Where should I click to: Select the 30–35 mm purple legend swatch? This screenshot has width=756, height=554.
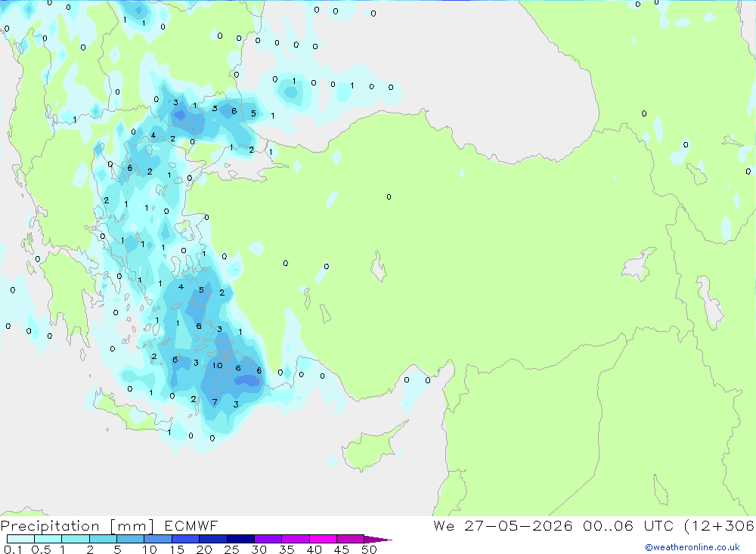pyautogui.click(x=268, y=539)
